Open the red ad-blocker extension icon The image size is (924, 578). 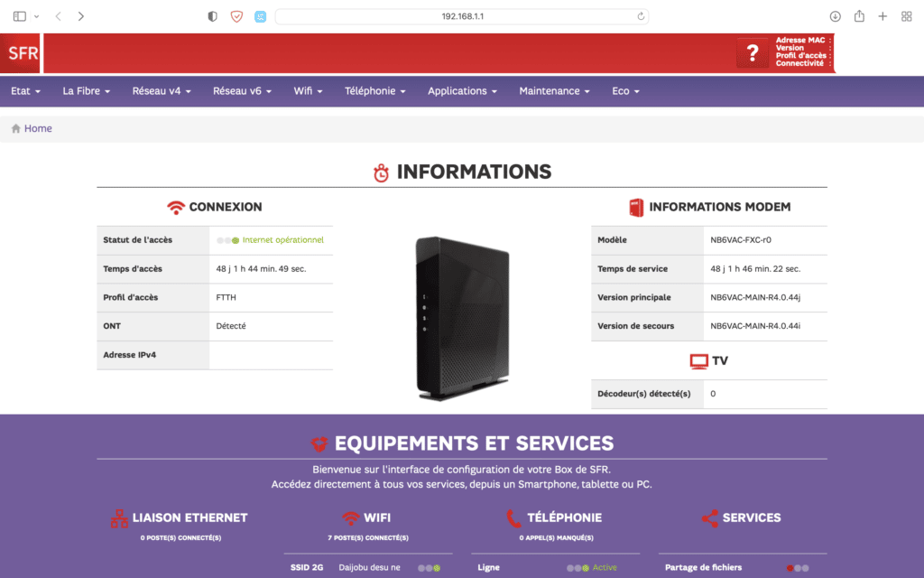tap(237, 16)
